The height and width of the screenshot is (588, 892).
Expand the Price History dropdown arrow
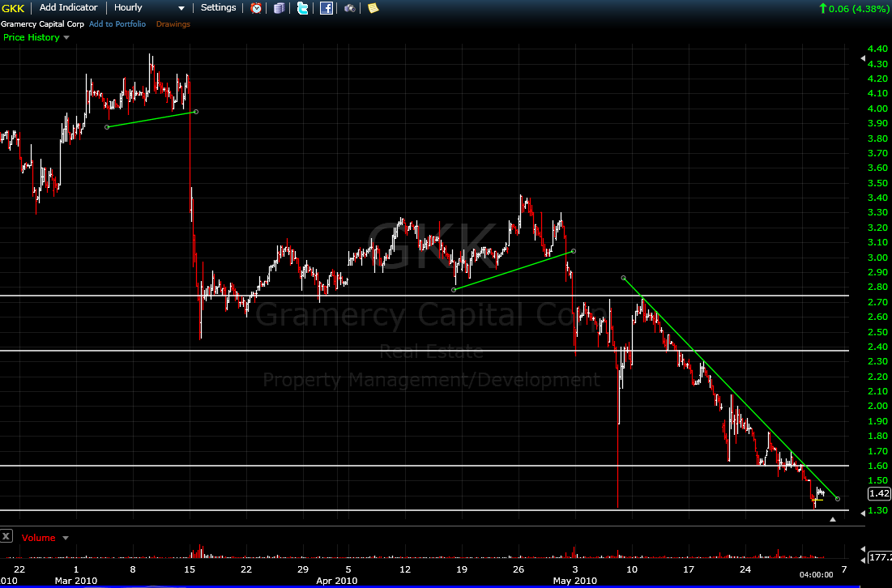pyautogui.click(x=66, y=37)
